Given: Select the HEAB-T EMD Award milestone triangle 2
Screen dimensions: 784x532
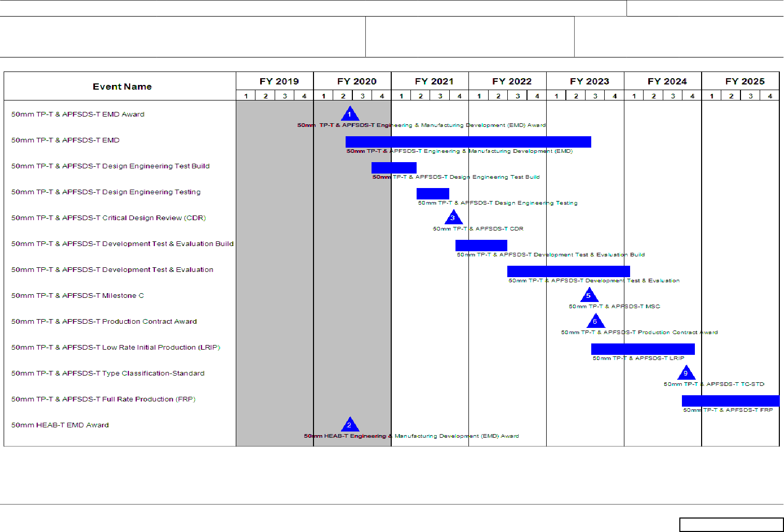Looking at the screenshot, I should pyautogui.click(x=350, y=425).
